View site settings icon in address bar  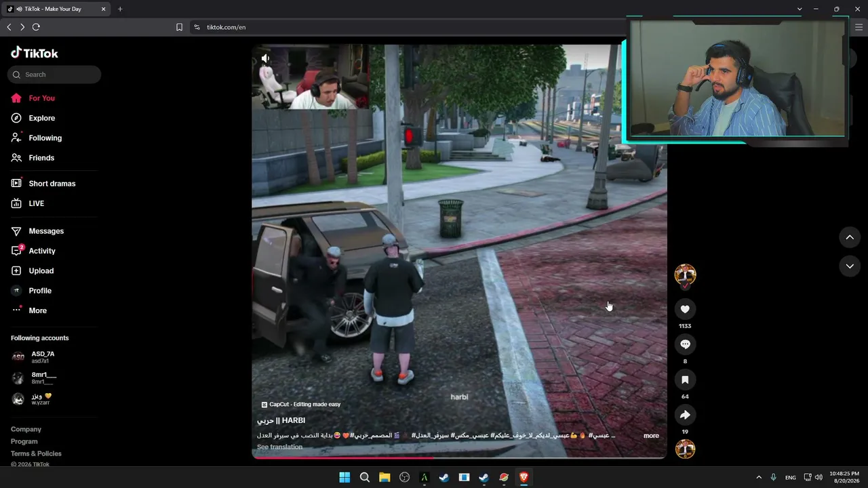[x=197, y=27]
